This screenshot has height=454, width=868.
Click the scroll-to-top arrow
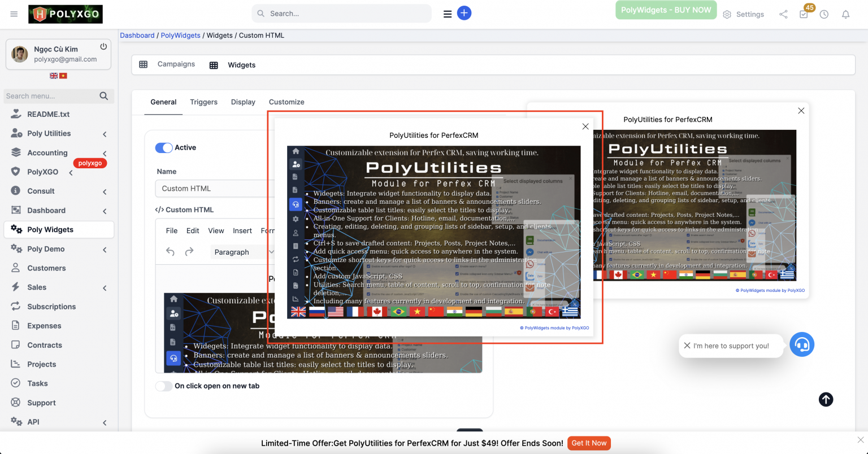pyautogui.click(x=826, y=399)
